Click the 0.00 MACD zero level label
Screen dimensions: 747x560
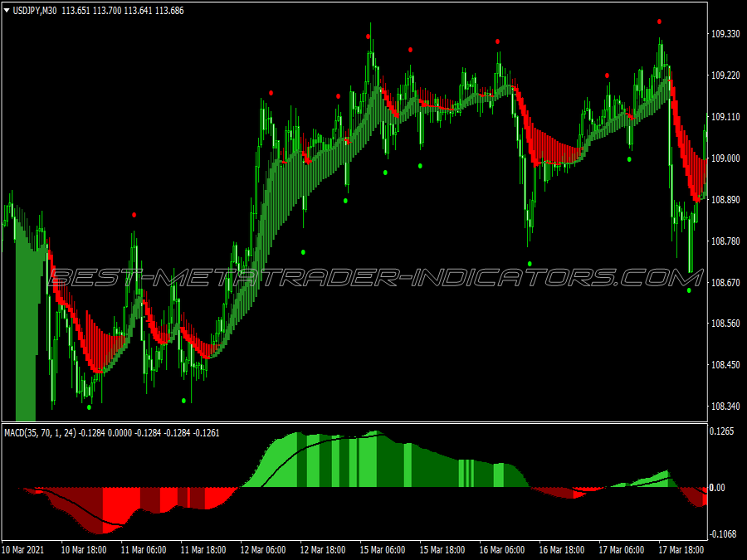pyautogui.click(x=717, y=487)
